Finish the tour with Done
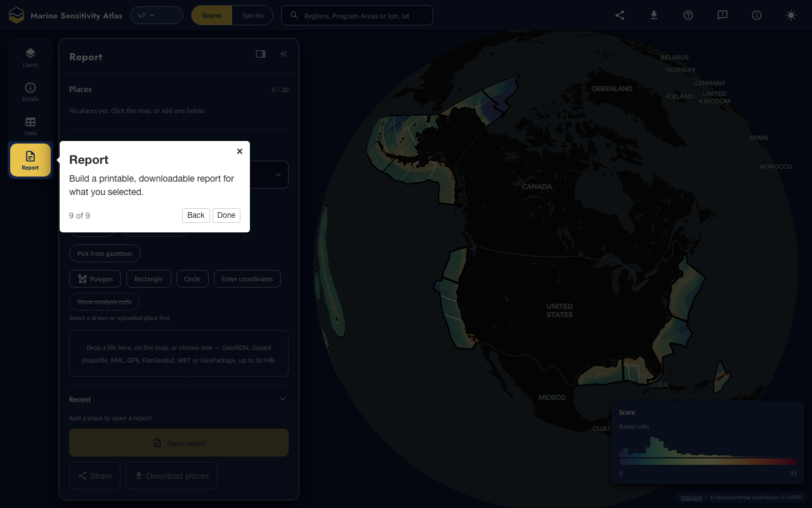This screenshot has width=812, height=508. [226, 215]
